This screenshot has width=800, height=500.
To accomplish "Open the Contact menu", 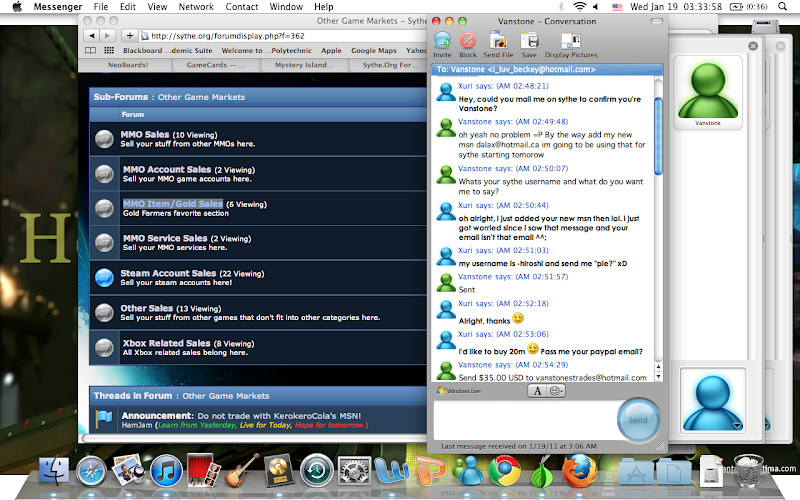I will click(x=241, y=7).
